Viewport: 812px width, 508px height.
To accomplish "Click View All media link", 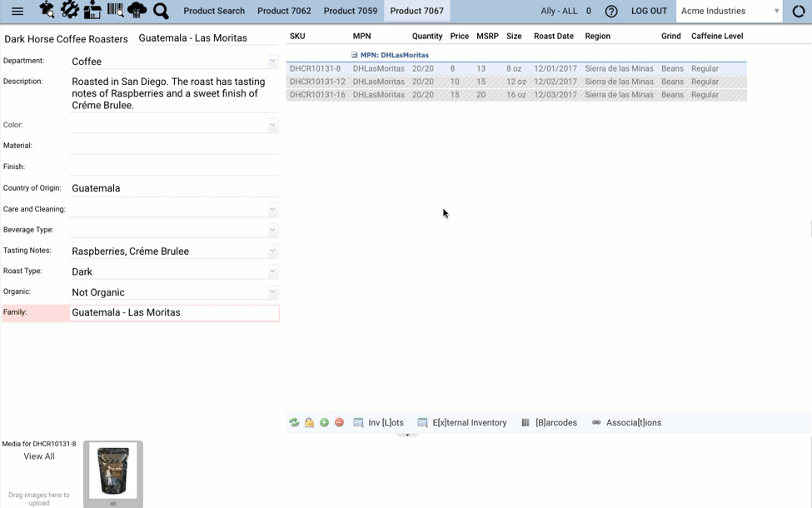I will coord(39,456).
